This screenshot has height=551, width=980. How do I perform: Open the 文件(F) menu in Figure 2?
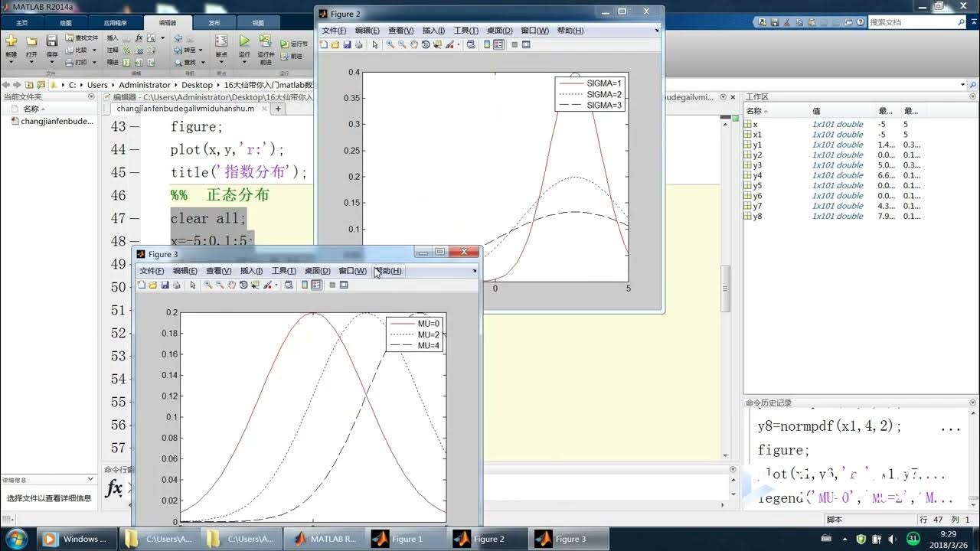pos(334,31)
